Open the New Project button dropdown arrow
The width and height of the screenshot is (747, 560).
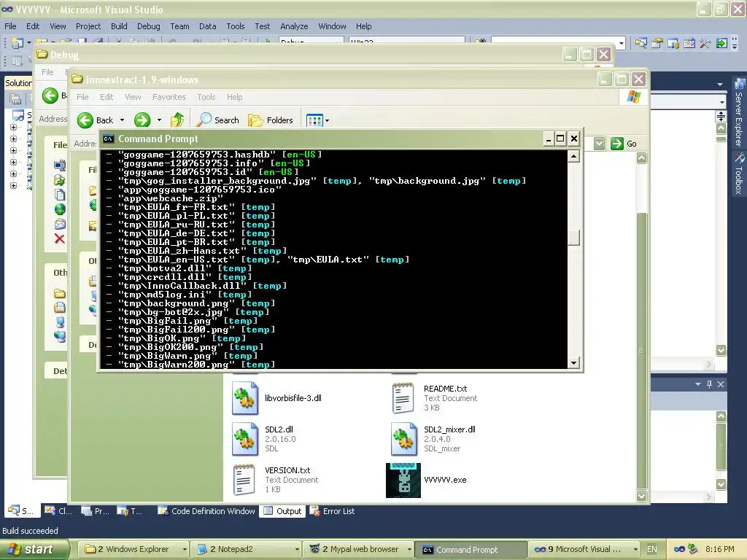[28, 43]
